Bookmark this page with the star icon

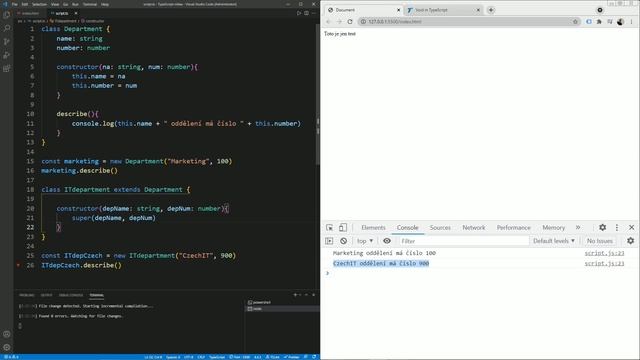575,22
